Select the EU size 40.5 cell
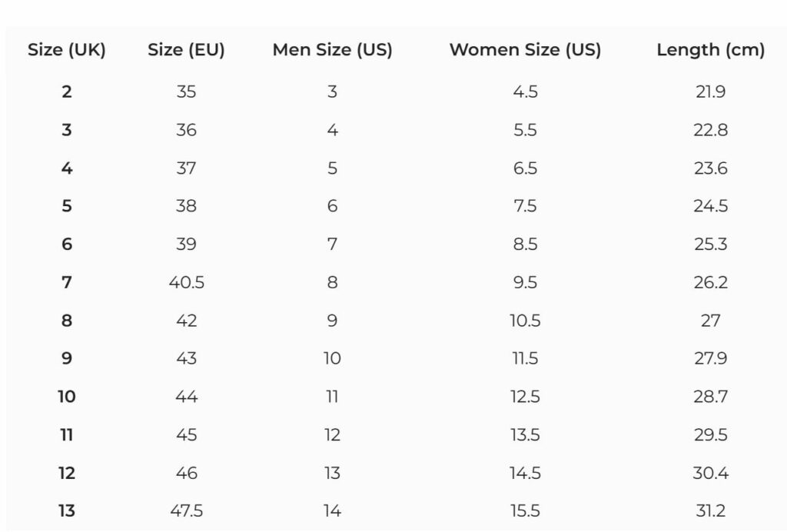787x532 pixels. [186, 283]
